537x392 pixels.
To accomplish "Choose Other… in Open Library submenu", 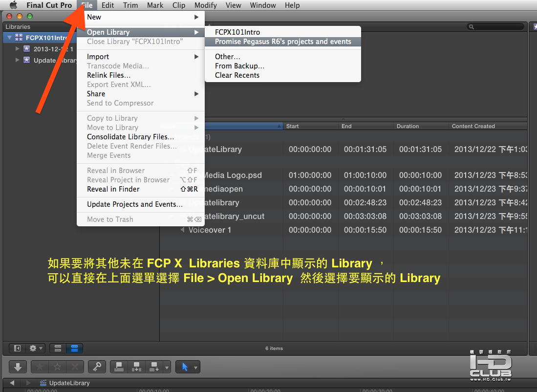I will point(283,57).
